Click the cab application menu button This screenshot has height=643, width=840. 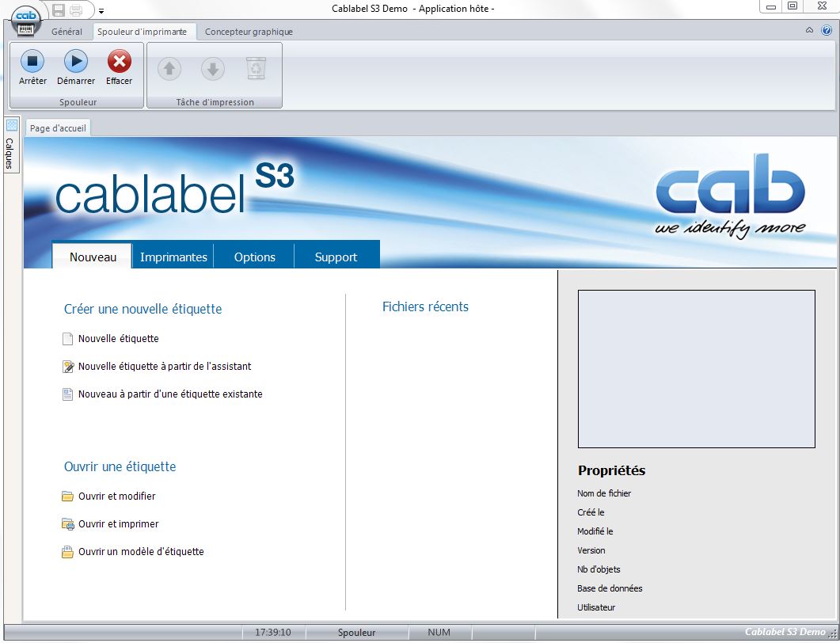coord(25,22)
